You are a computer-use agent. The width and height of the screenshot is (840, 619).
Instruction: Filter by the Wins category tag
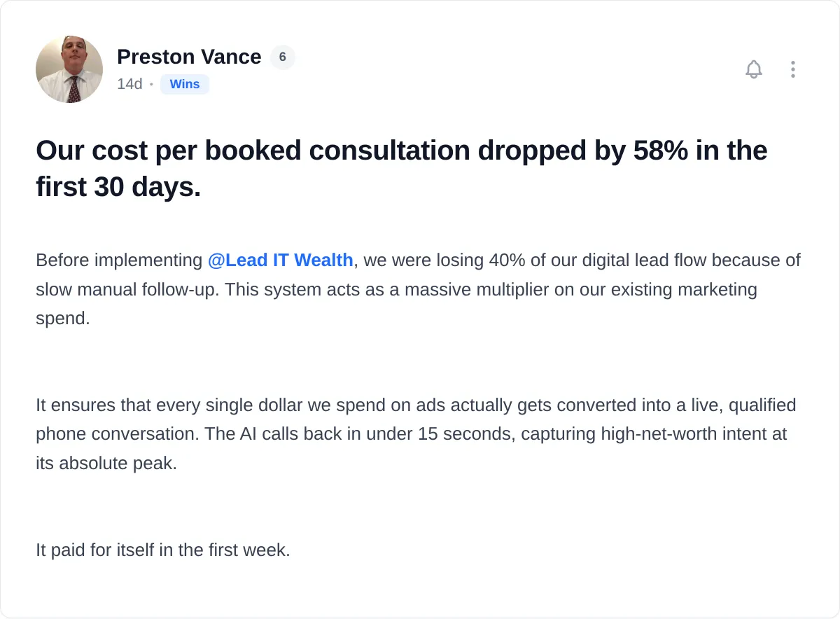tap(185, 84)
